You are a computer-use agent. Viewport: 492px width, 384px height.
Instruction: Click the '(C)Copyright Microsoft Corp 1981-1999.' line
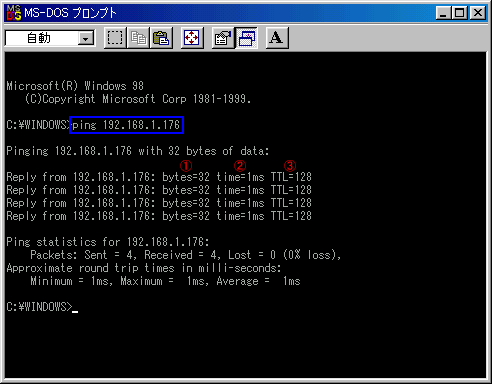click(x=138, y=99)
